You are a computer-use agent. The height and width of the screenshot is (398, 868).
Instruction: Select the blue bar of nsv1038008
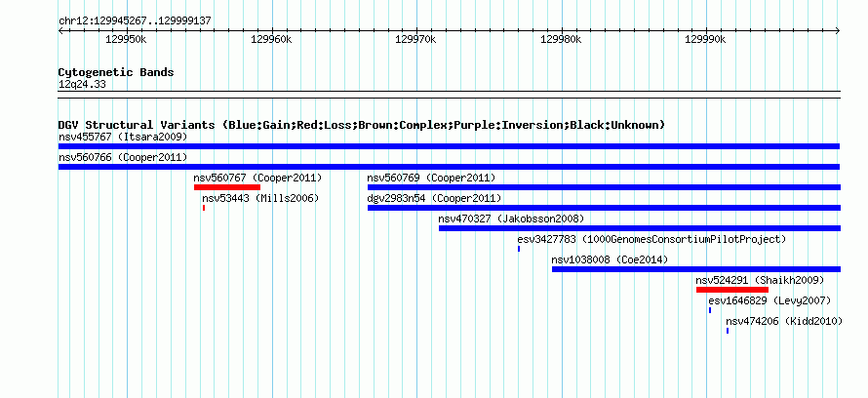(696, 269)
